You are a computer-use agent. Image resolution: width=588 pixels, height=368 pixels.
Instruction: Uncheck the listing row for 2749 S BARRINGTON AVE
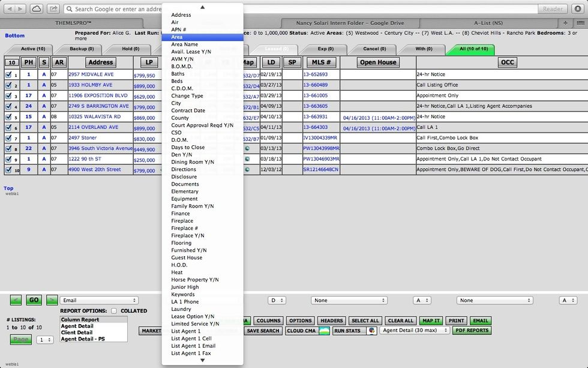[x=8, y=106]
